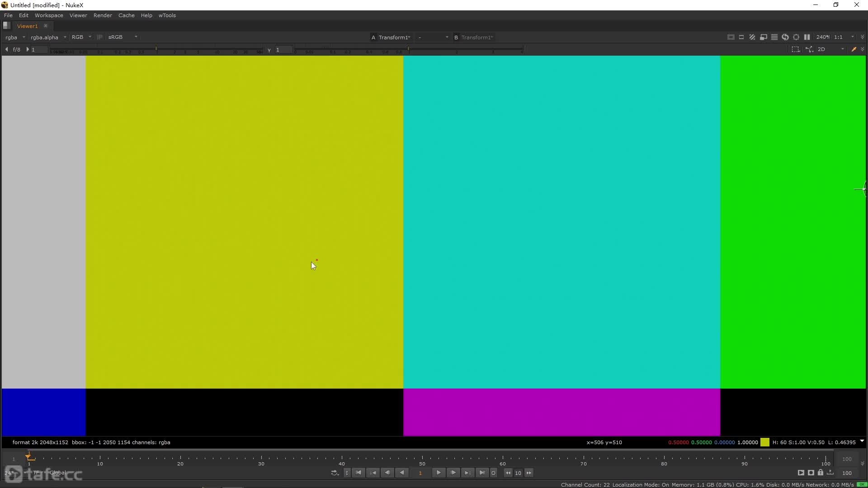
Task: Open the 2D view mode dropdown
Action: point(831,49)
